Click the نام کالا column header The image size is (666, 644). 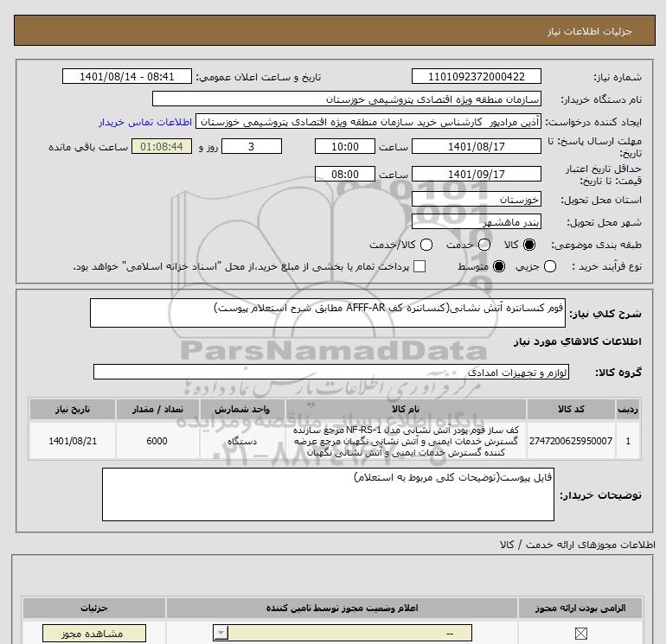[406, 409]
